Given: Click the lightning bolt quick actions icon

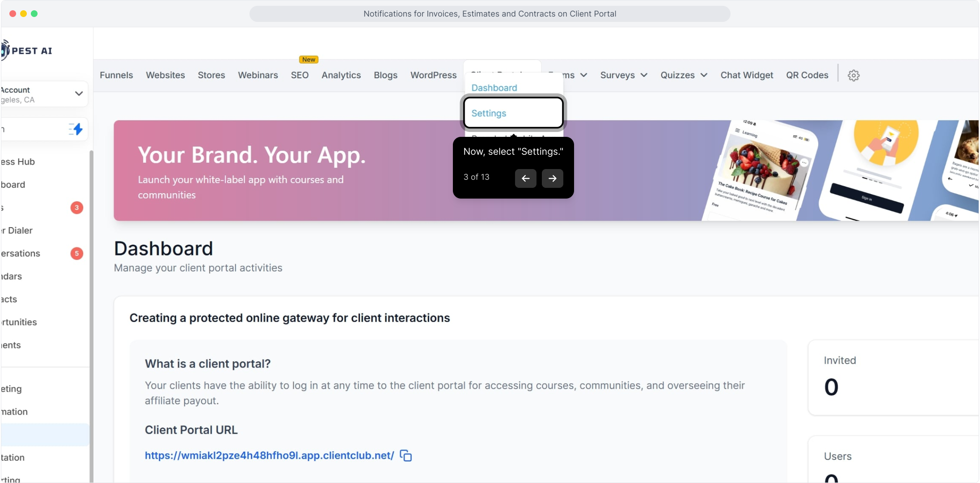Looking at the screenshot, I should [x=76, y=129].
